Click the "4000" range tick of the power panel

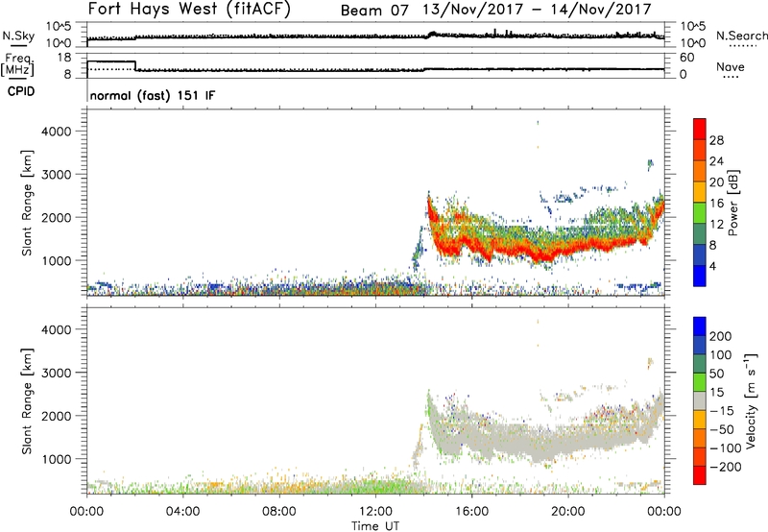coord(56,132)
